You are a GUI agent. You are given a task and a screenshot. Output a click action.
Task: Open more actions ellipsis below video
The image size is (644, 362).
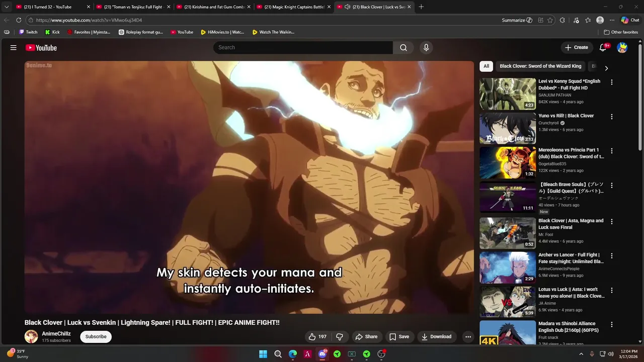point(468,337)
